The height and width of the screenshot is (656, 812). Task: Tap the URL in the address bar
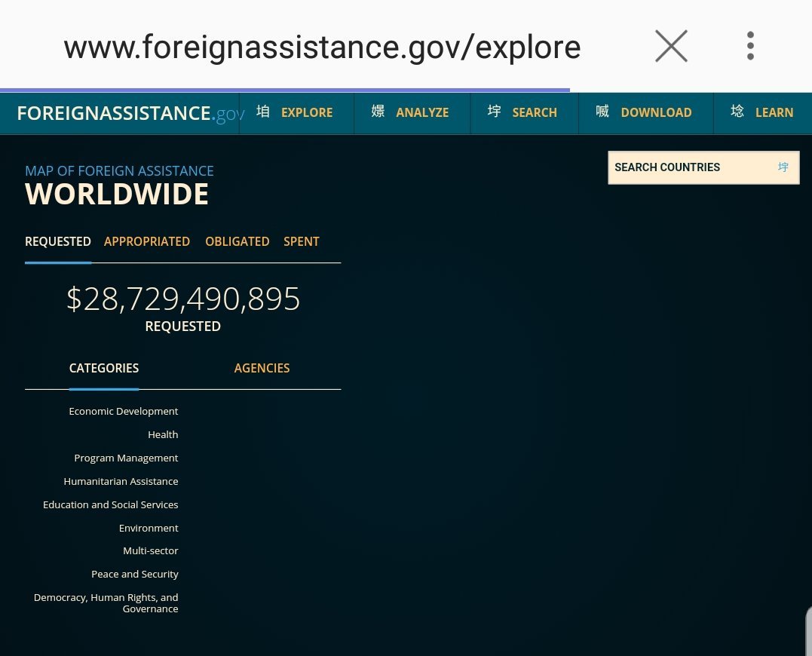pyautogui.click(x=322, y=47)
